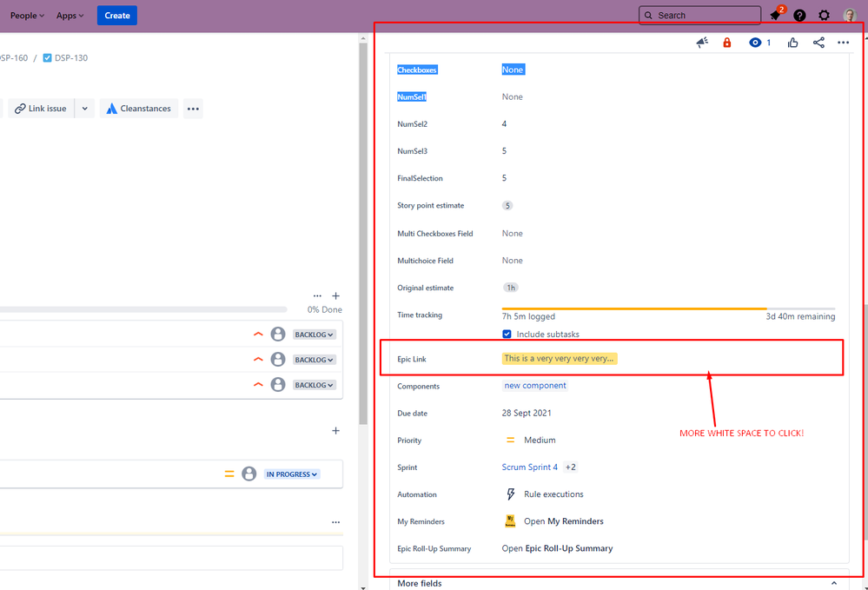
Task: Click the blue Create button
Action: click(117, 16)
